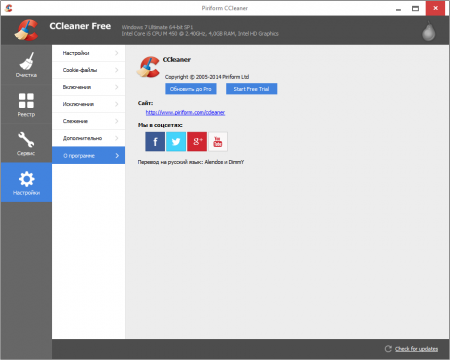Click the Мы в соцсетях: label
The height and width of the screenshot is (360, 450).
pyautogui.click(x=160, y=125)
